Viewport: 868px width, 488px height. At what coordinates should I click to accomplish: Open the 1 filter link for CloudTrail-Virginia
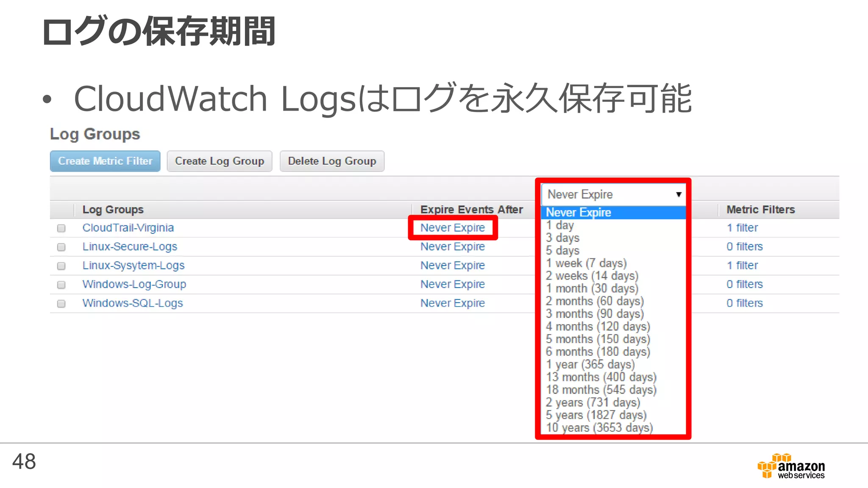[743, 228]
